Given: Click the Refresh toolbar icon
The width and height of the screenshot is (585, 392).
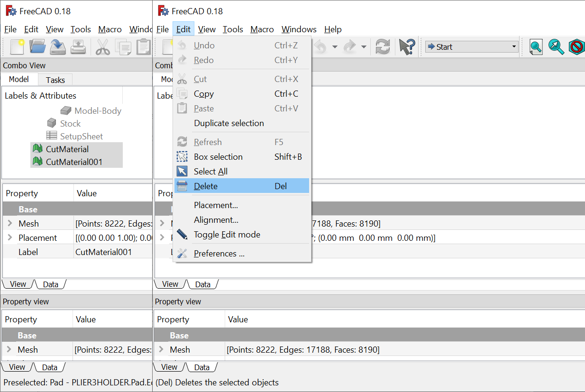Looking at the screenshot, I should coord(383,46).
